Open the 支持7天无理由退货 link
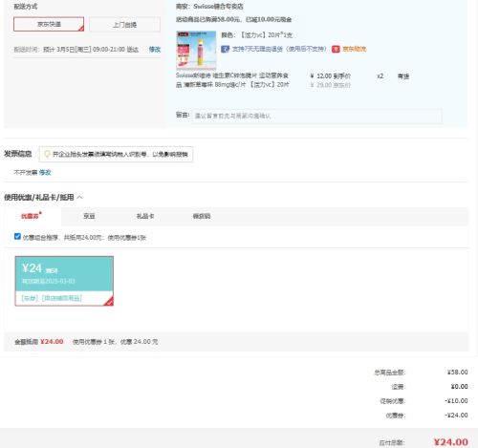This screenshot has height=448, width=478. [279, 49]
